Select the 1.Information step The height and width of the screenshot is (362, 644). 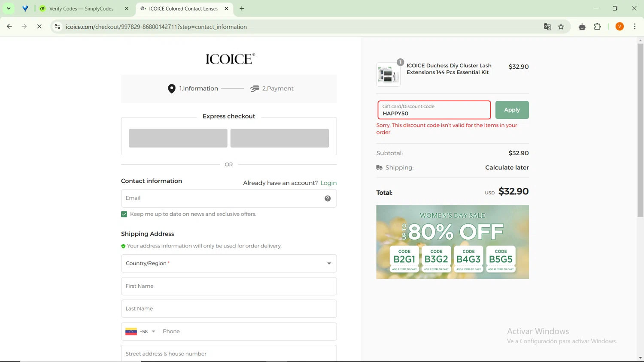point(199,89)
